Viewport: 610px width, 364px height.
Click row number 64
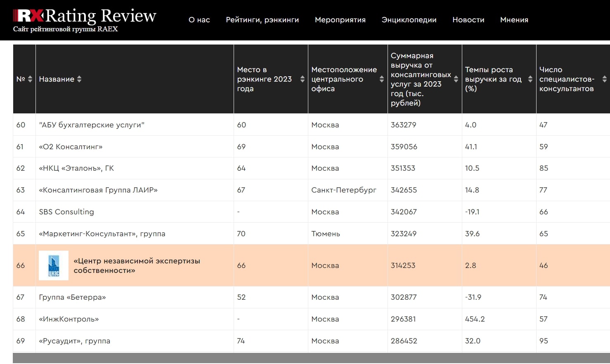pos(21,212)
